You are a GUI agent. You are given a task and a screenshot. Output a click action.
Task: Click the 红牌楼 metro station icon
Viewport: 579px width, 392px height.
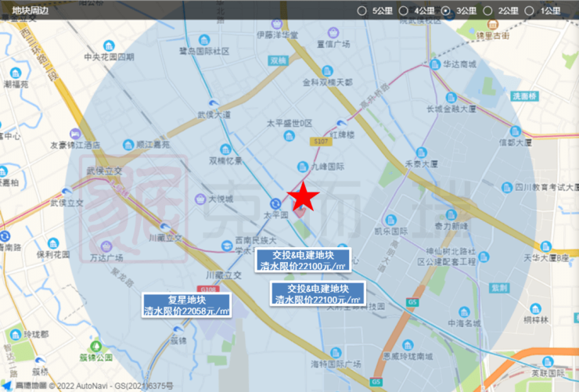coord(342,124)
